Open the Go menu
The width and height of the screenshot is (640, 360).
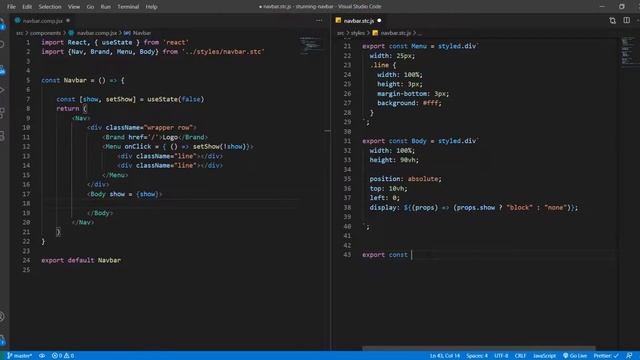tap(90, 7)
